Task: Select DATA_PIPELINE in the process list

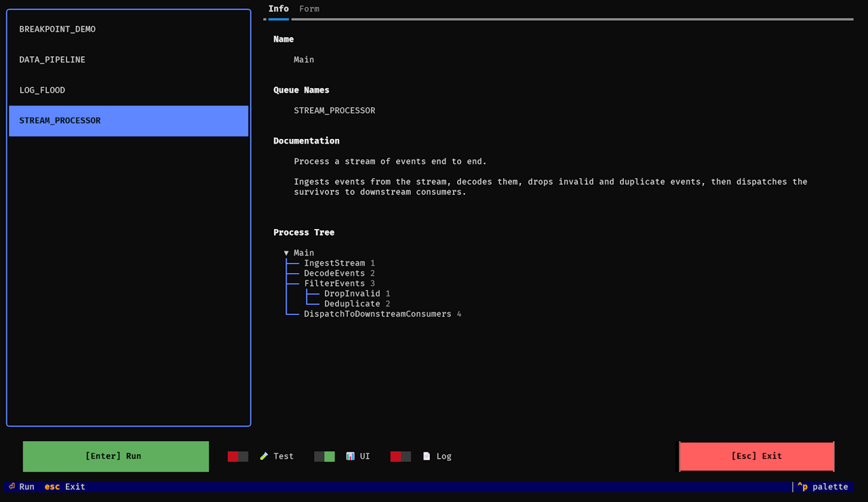Action: (x=128, y=60)
